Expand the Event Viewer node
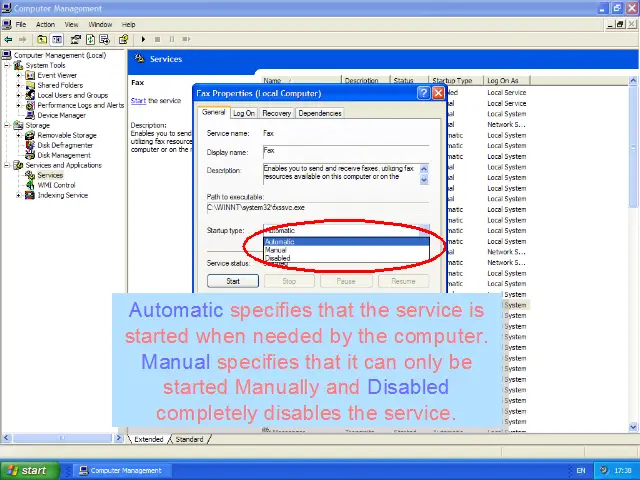Image resolution: width=640 pixels, height=480 pixels. point(18,75)
